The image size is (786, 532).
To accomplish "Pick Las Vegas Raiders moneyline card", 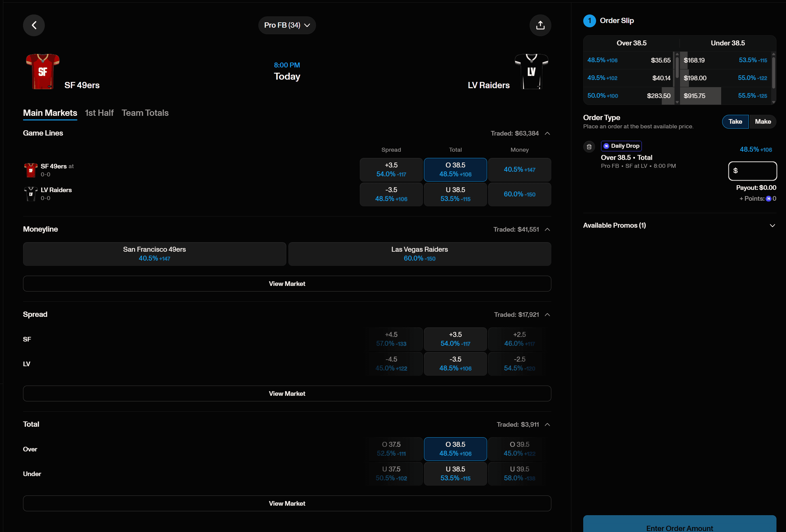I will point(420,254).
